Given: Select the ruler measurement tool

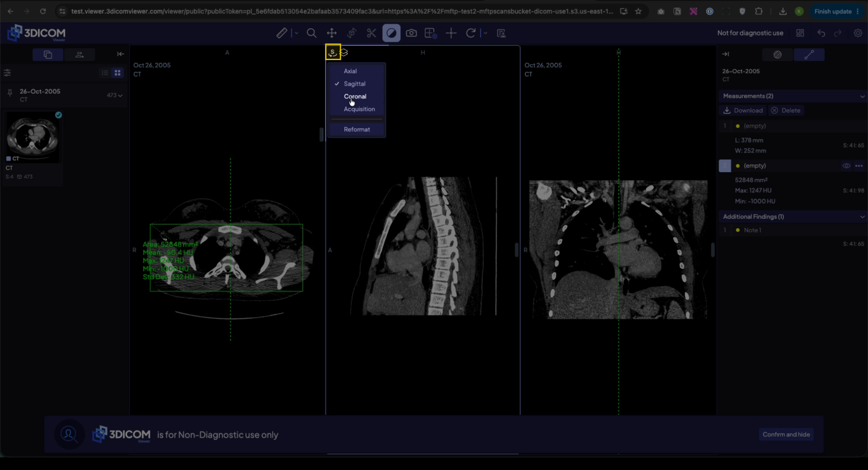Looking at the screenshot, I should tap(282, 33).
